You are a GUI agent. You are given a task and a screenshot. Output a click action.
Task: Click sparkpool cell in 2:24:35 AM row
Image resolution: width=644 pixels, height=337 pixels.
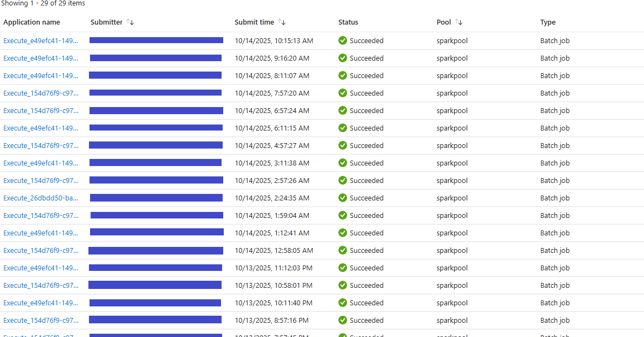452,198
